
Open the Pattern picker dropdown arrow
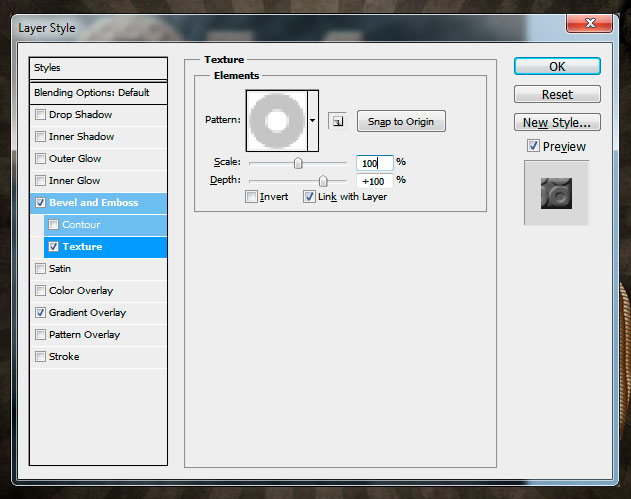[313, 120]
